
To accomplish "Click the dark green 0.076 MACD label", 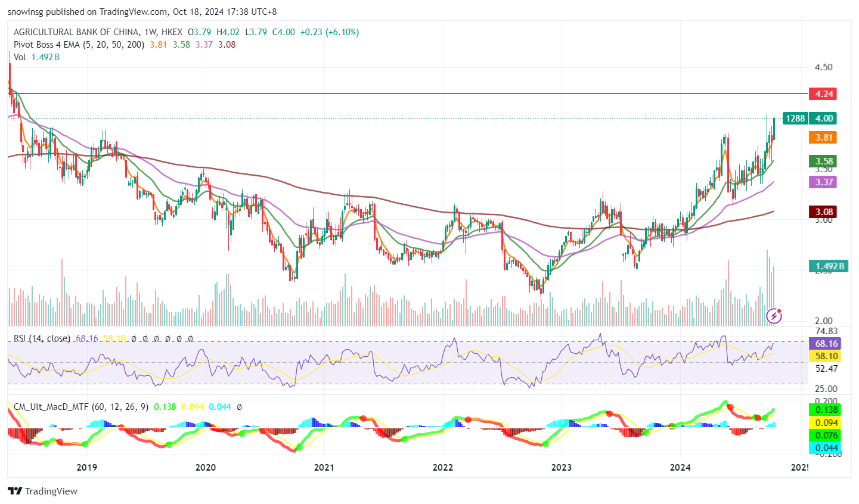I will point(826,435).
